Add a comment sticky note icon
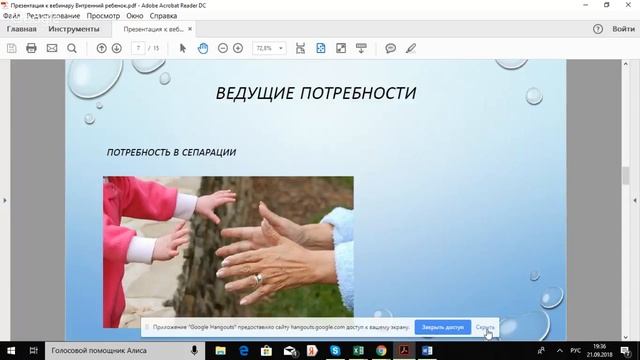 (x=391, y=48)
